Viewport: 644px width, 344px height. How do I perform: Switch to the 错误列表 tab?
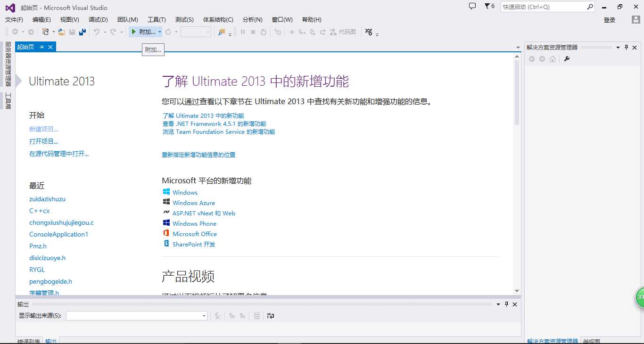pyautogui.click(x=29, y=341)
